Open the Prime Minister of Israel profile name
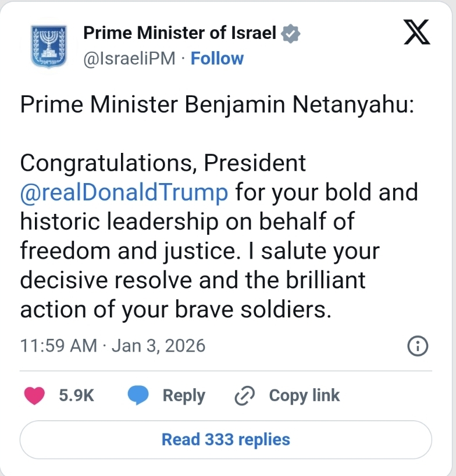The image size is (456, 476). click(x=180, y=33)
